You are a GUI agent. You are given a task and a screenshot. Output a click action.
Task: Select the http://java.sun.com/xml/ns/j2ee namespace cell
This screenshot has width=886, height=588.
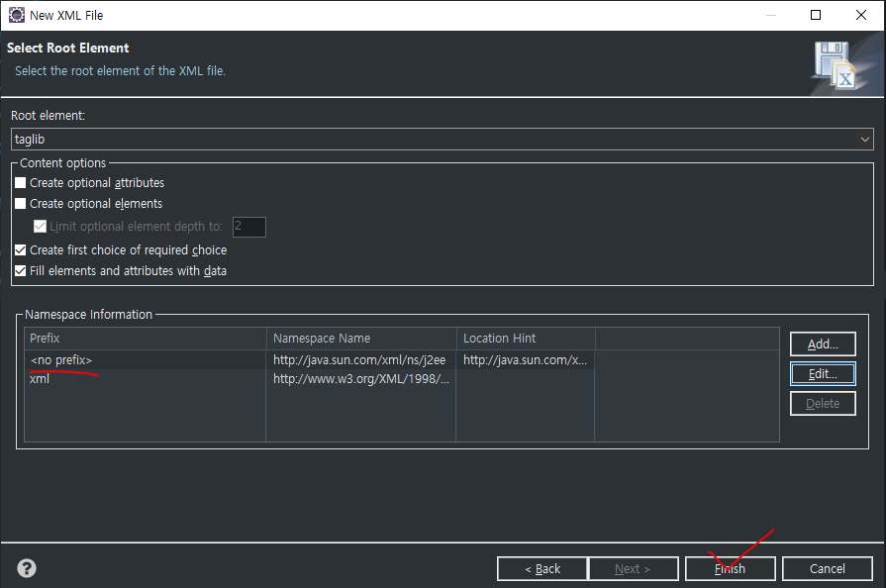click(x=359, y=359)
